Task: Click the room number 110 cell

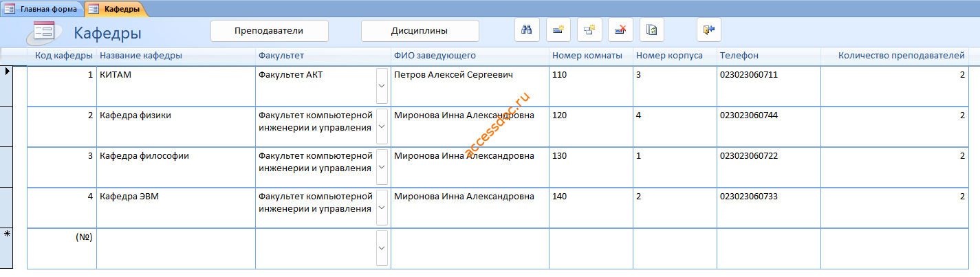Action: [591, 86]
